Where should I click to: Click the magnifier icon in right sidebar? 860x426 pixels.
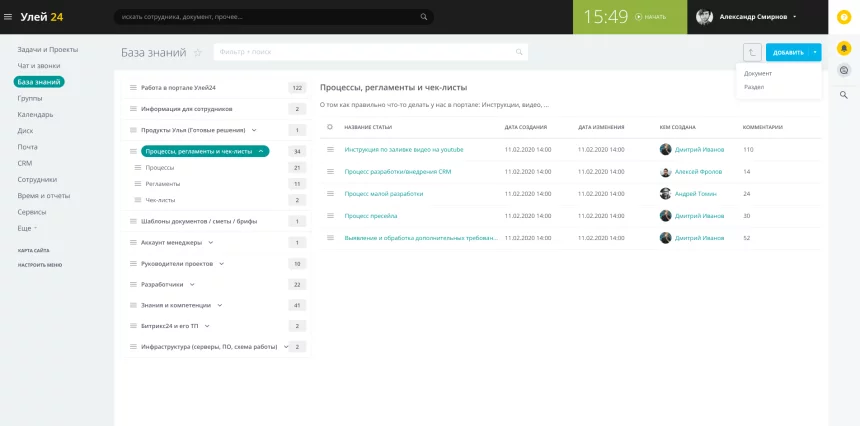pyautogui.click(x=844, y=95)
